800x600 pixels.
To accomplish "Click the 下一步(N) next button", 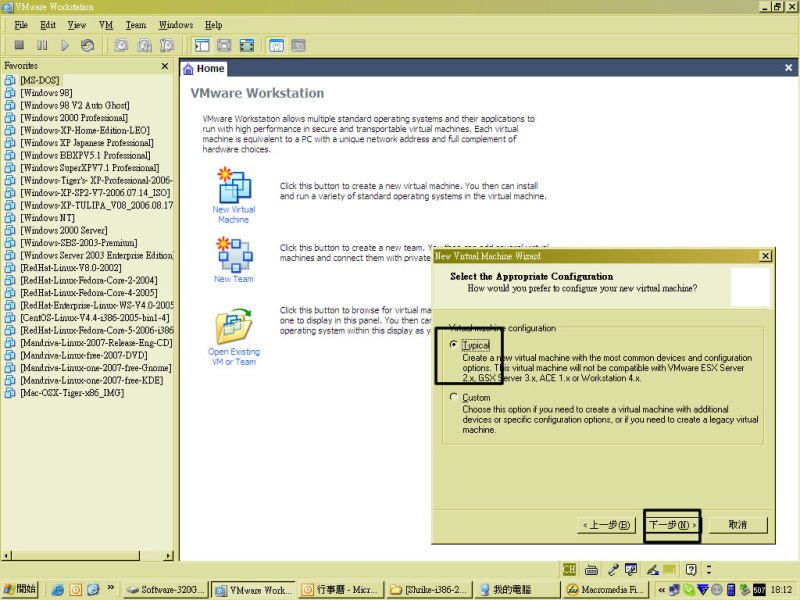I will 671,525.
